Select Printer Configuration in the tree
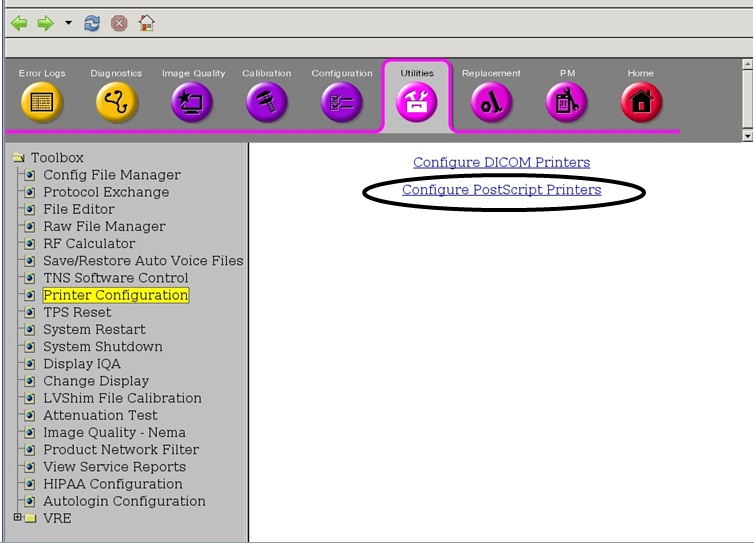The image size is (754, 543). (x=115, y=295)
